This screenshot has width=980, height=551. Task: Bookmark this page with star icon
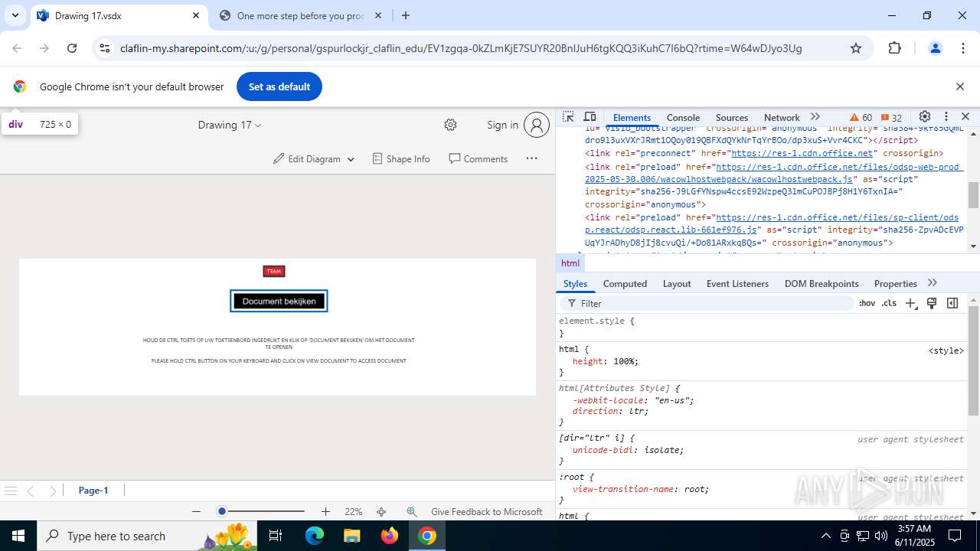click(x=856, y=48)
